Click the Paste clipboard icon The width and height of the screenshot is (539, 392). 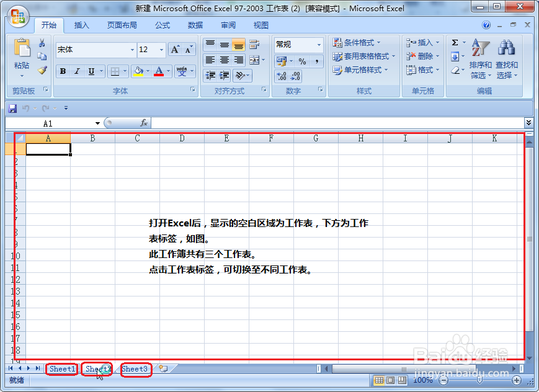[x=22, y=48]
